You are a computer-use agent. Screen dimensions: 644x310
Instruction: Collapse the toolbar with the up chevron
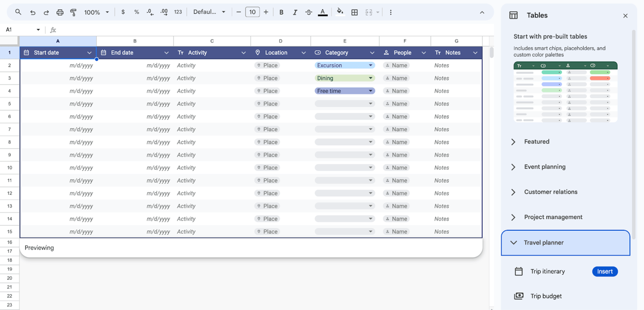[482, 12]
